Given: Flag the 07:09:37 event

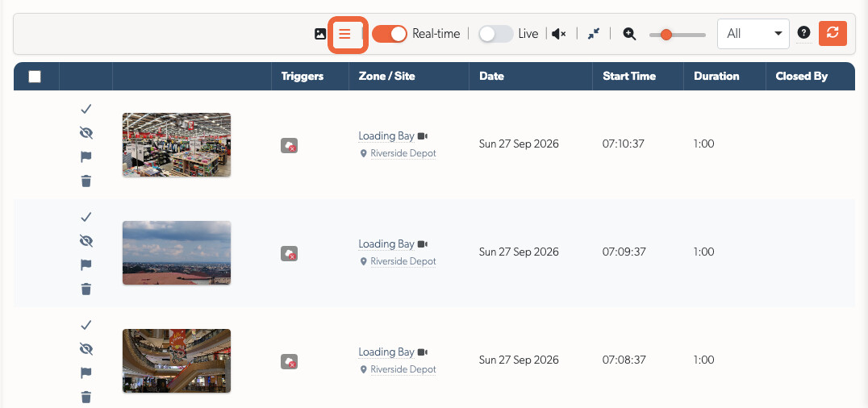Looking at the screenshot, I should tap(86, 265).
